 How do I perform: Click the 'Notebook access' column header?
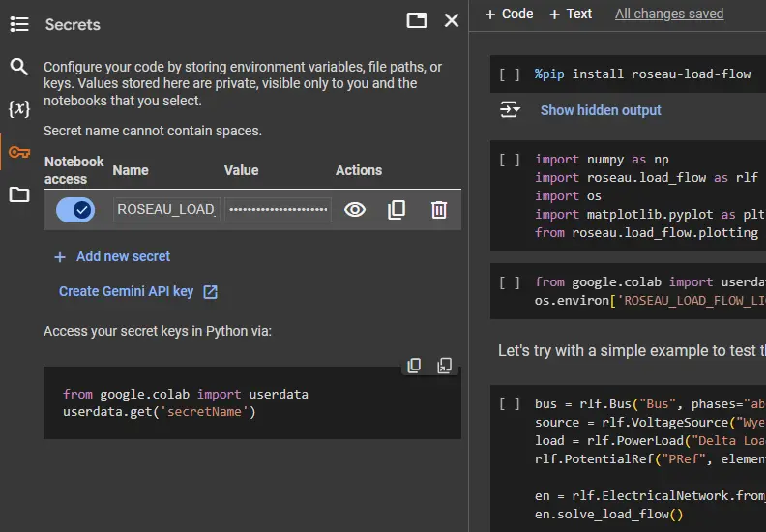point(74,170)
